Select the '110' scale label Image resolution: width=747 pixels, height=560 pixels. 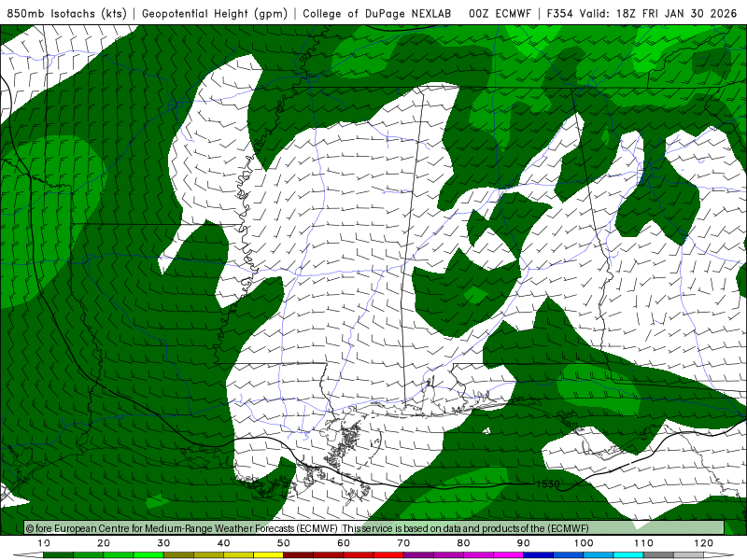[643, 543]
